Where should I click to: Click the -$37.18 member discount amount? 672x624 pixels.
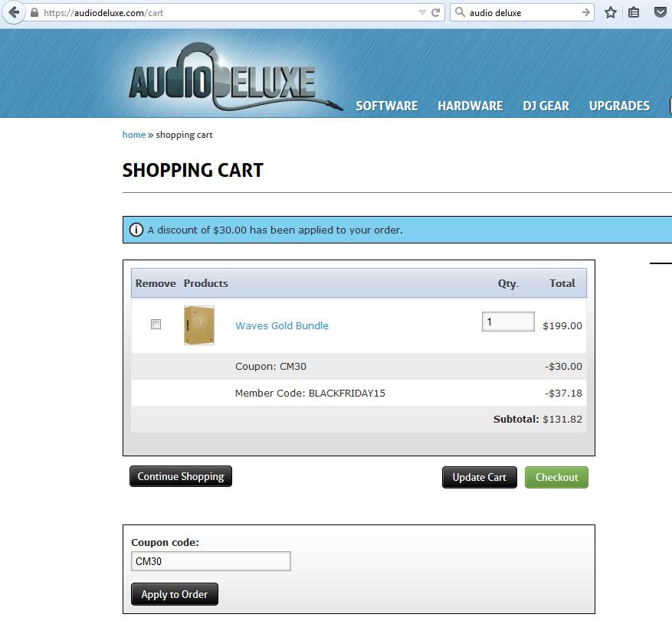[x=563, y=394]
